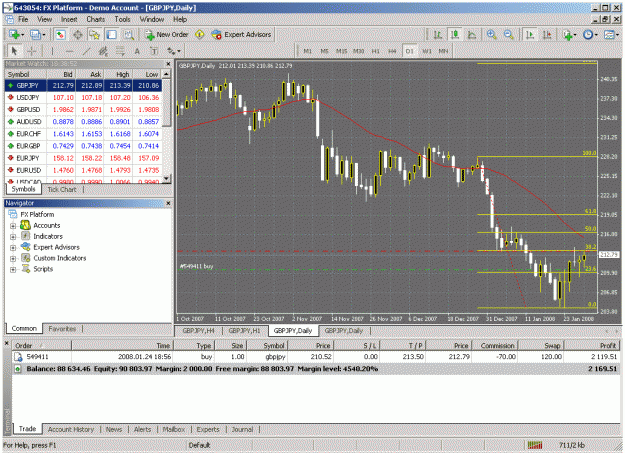
Task: Open a New Chart via toolbar icon
Action: pyautogui.click(x=14, y=35)
